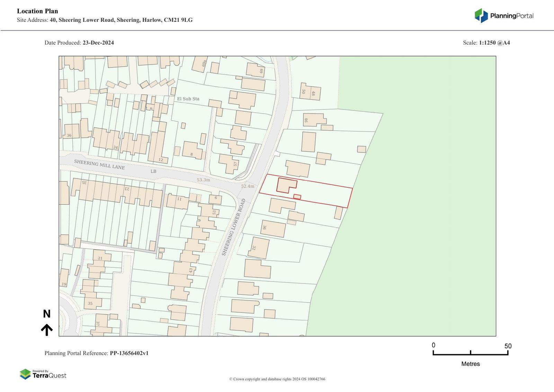Image resolution: width=554 pixels, height=392 pixels.
Task: Click the PlanningPortal logo
Action: pos(504,16)
